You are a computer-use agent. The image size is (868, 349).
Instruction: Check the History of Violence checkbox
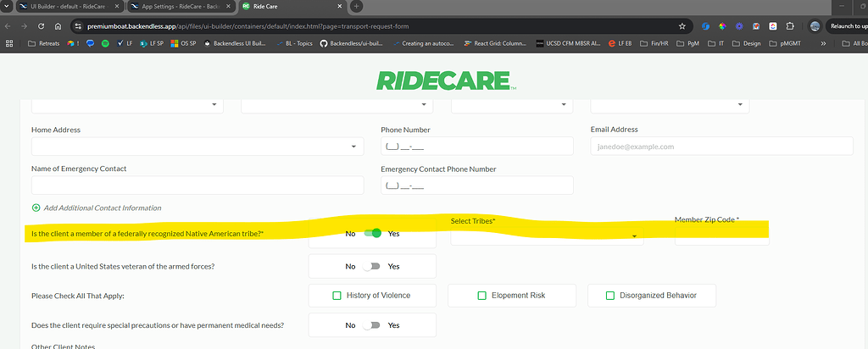click(x=337, y=296)
